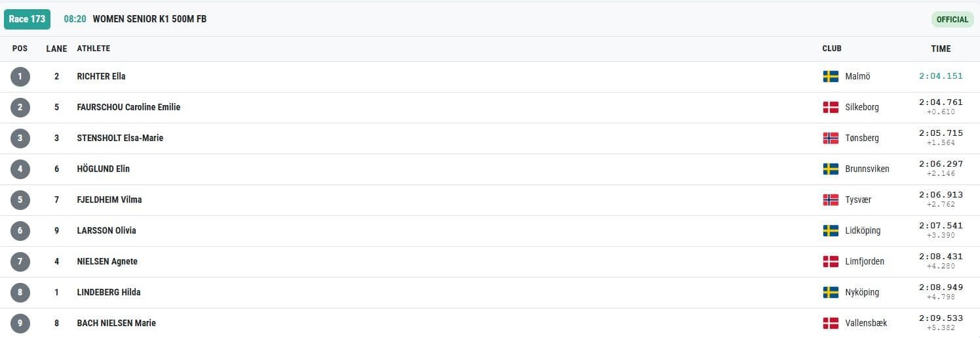Select athlete STENSHOLT Elsa-Marie
Image resolution: width=980 pixels, height=338 pixels.
click(120, 138)
